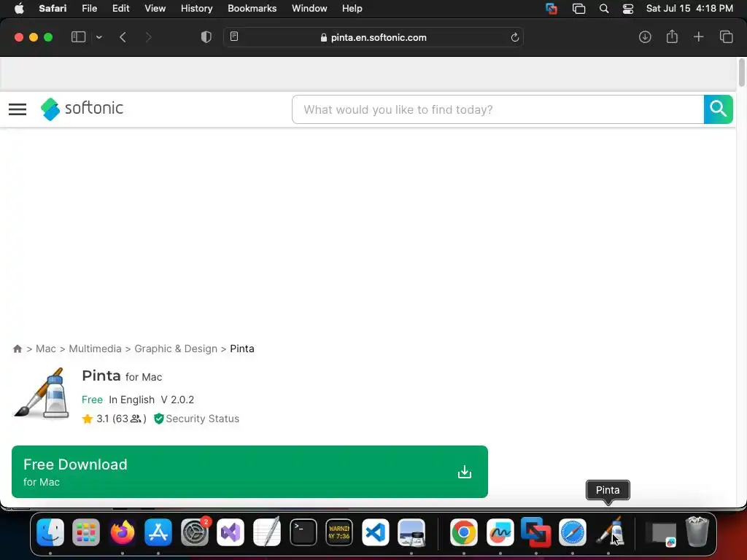Launch Google Chrome from the Dock
747x560 pixels.
463,532
